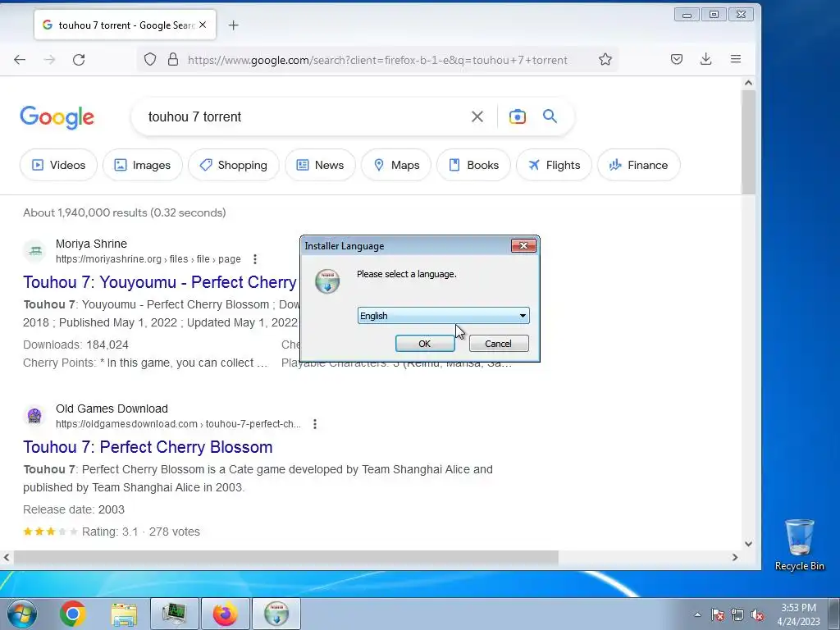Click OK in Installer Language dialog
The height and width of the screenshot is (630, 840).
(x=425, y=344)
